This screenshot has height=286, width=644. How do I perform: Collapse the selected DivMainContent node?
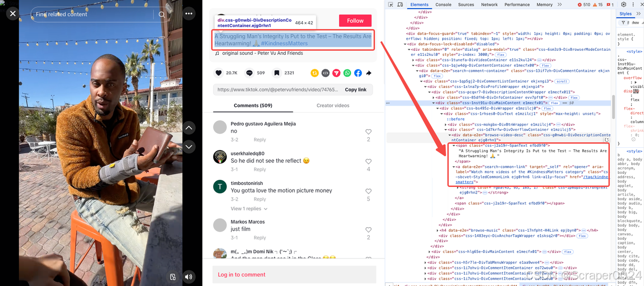tap(433, 103)
